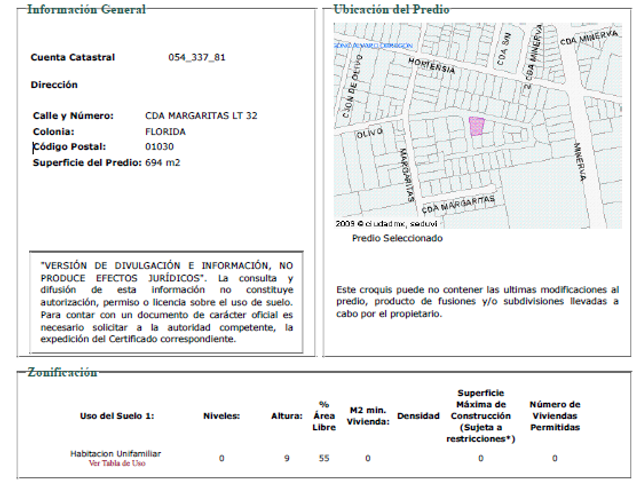Click the Colonia value FLORIDA
This screenshot has width=640, height=480.
pyautogui.click(x=165, y=132)
